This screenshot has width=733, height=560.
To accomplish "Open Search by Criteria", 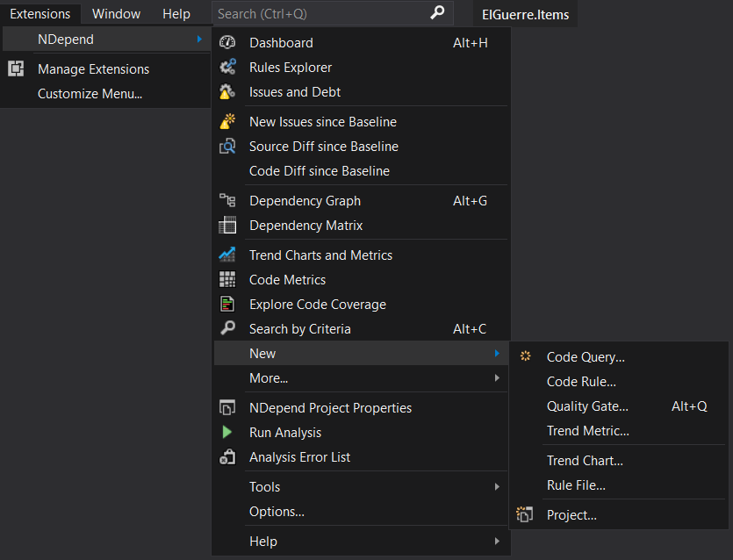I will 299,329.
